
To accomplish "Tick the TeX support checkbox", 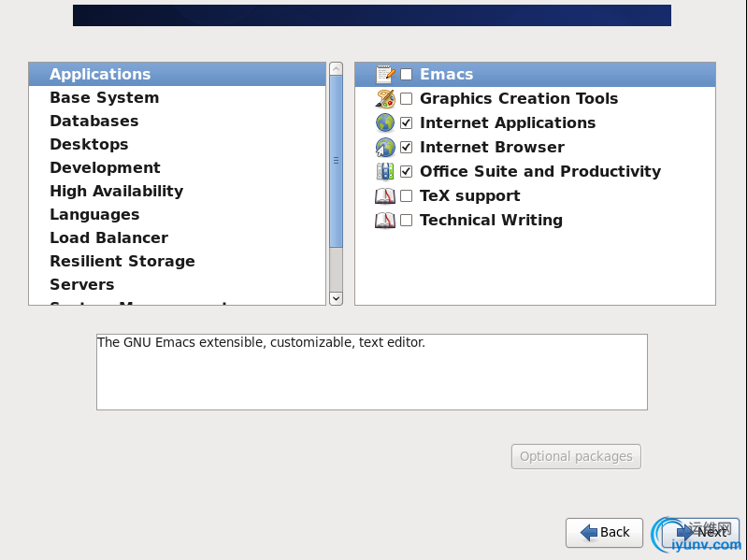I will (x=407, y=196).
